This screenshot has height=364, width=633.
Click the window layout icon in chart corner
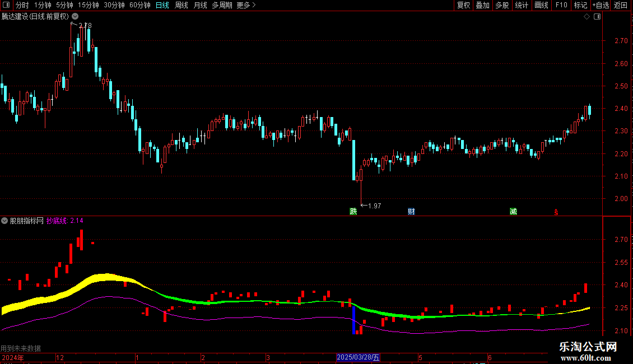597,17
